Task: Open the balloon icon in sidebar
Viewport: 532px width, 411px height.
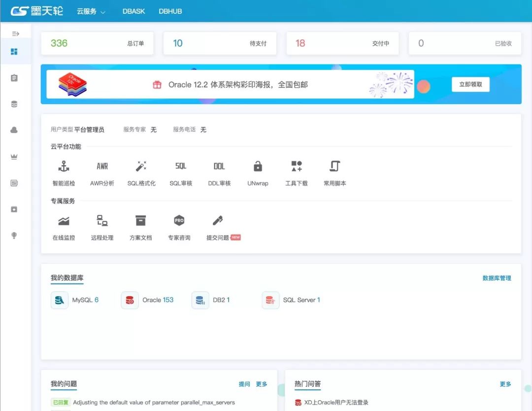Action: (x=14, y=235)
